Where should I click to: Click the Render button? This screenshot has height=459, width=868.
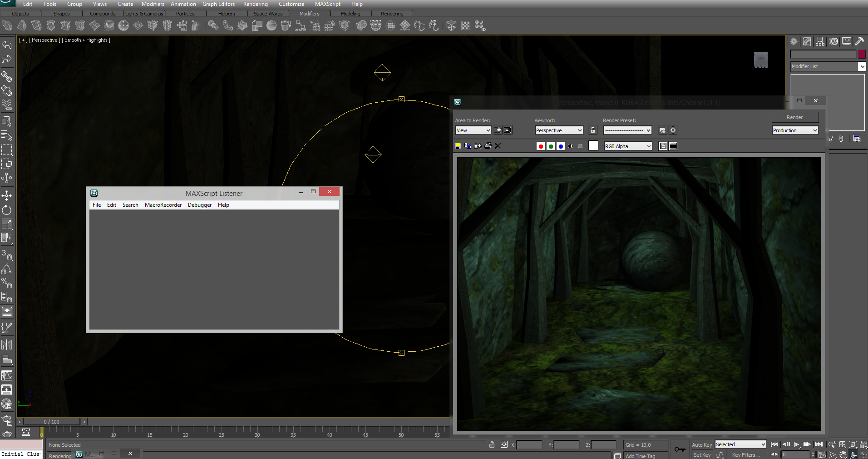coord(794,117)
